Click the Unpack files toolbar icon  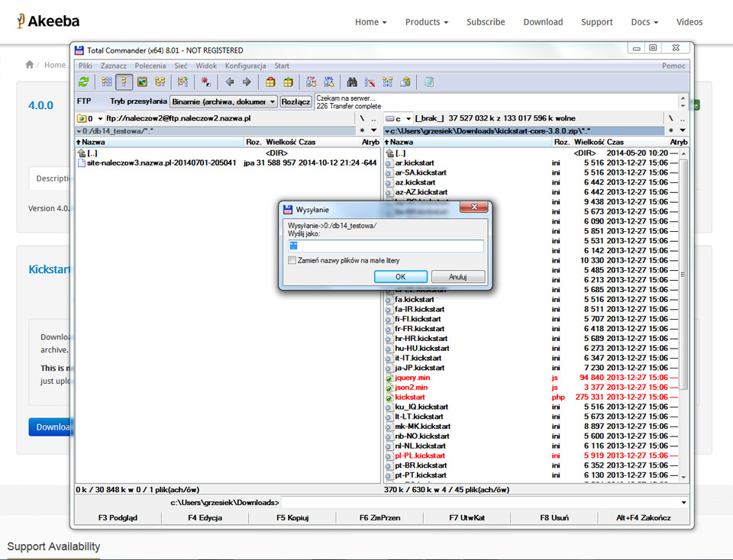click(289, 82)
